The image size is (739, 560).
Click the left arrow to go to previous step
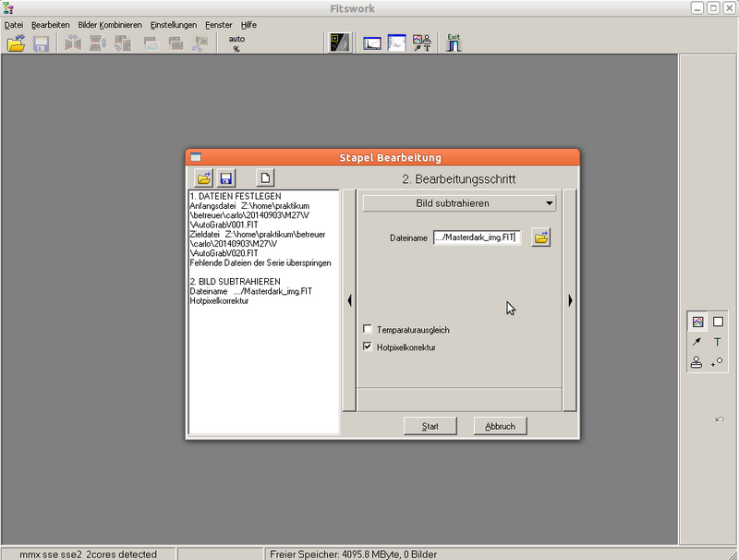[349, 299]
